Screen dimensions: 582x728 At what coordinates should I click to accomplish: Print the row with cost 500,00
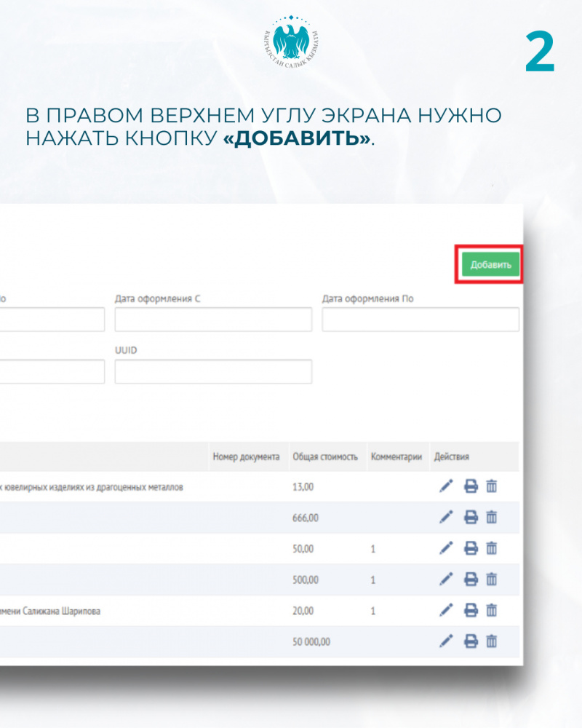pos(471,579)
